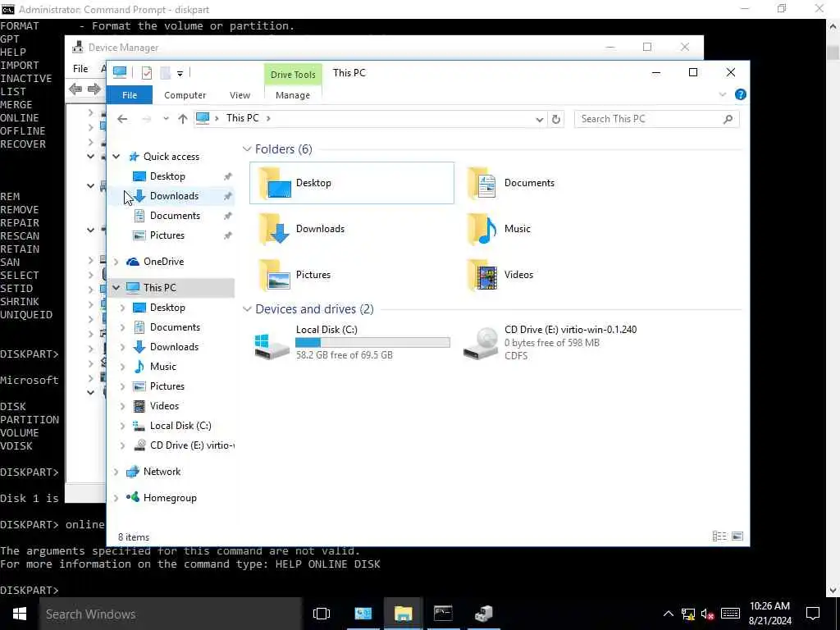Open the Documents folder tile under Folders
Image resolution: width=840 pixels, height=630 pixels.
point(510,183)
